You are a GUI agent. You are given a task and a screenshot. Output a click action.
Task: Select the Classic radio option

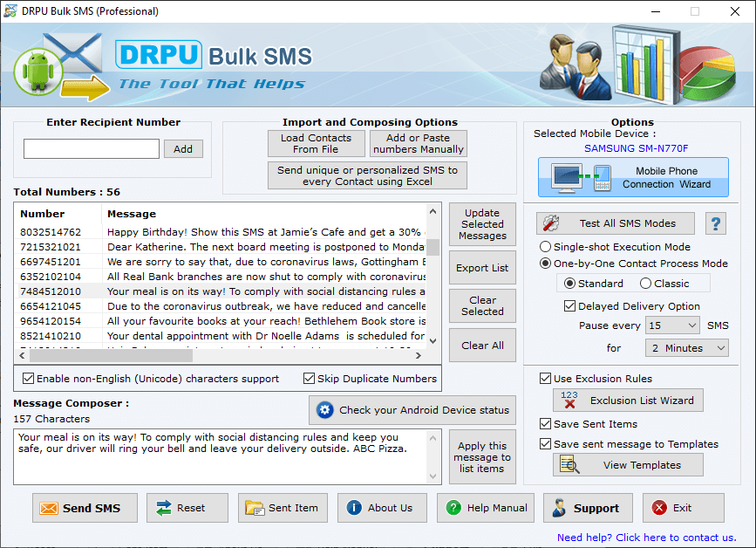[645, 284]
